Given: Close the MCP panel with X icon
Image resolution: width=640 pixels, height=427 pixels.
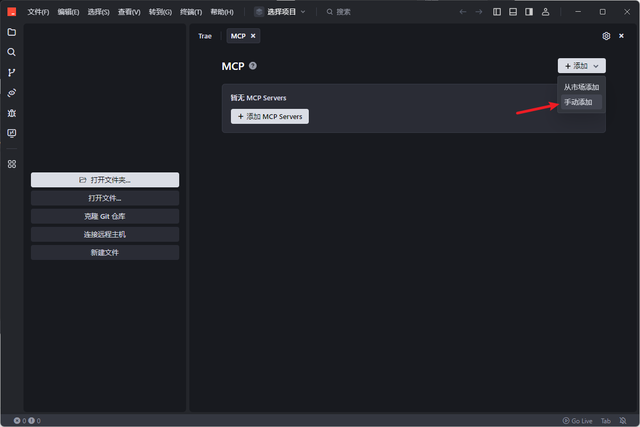Looking at the screenshot, I should tap(621, 36).
